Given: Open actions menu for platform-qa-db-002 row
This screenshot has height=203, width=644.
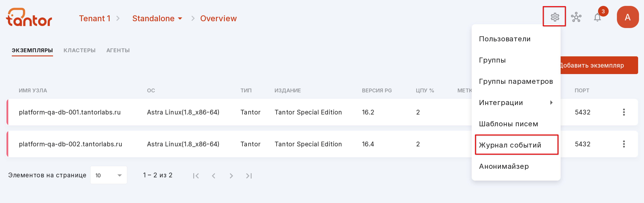Looking at the screenshot, I should 624,144.
